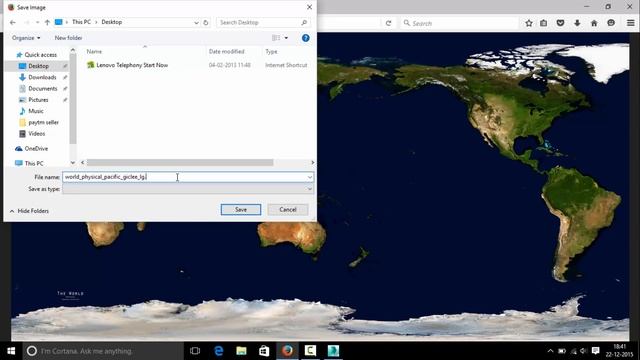Open Save as type dropdown
The height and width of the screenshot is (360, 640).
click(188, 189)
